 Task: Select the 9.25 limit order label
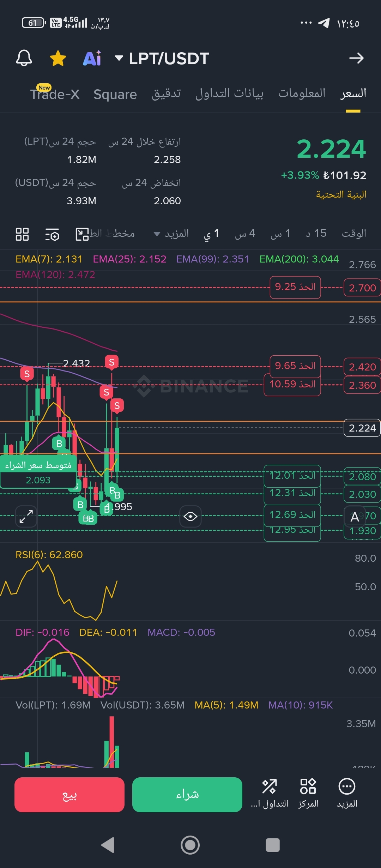295,287
